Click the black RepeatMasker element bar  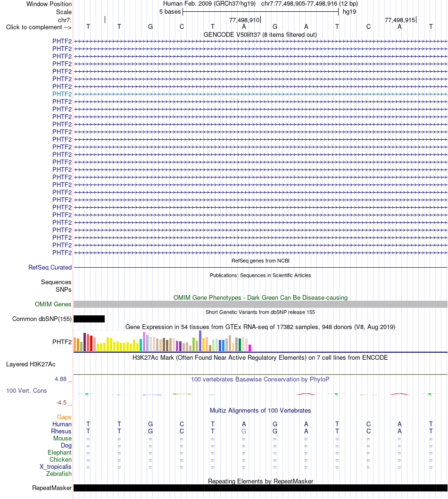pyautogui.click(x=260, y=488)
